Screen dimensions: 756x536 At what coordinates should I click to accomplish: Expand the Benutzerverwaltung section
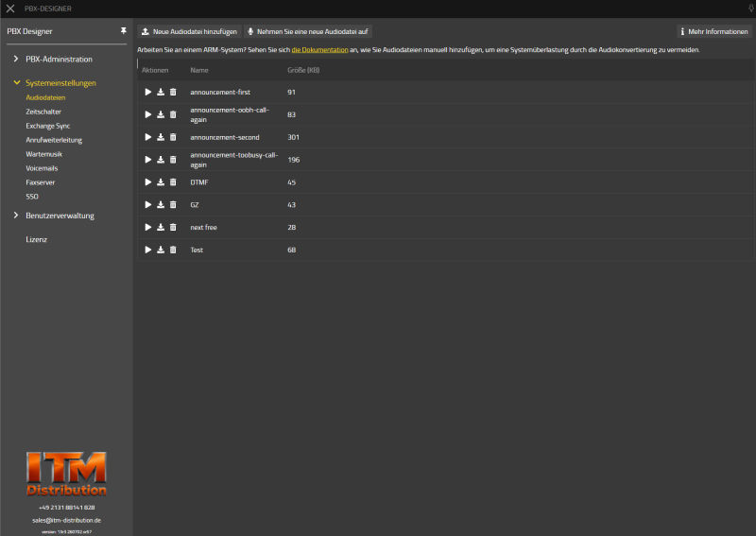tap(16, 216)
